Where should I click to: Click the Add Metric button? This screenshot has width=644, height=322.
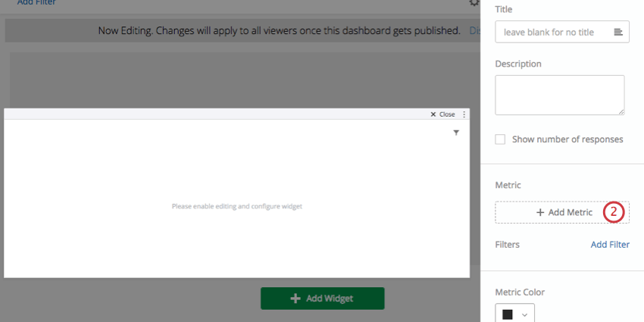[x=562, y=212]
